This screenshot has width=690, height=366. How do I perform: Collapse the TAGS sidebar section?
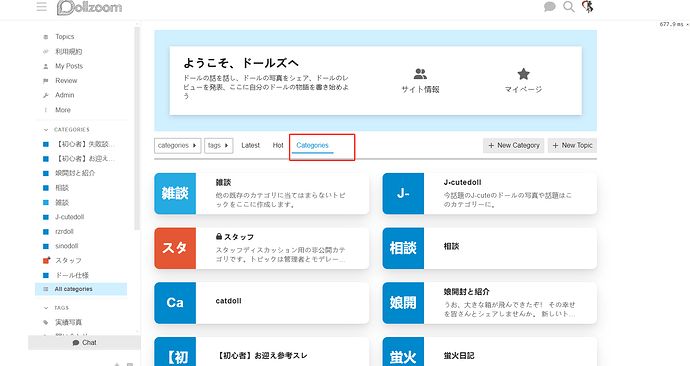(x=56, y=308)
